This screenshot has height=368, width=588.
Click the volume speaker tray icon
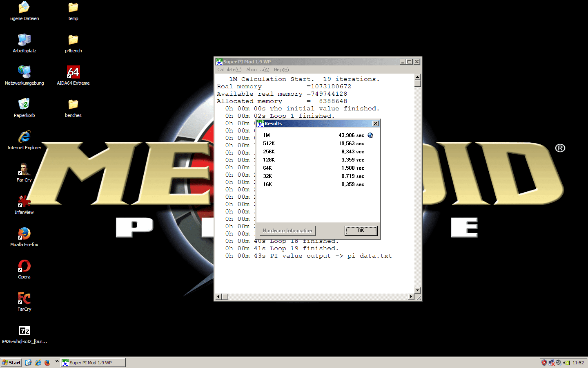click(559, 363)
